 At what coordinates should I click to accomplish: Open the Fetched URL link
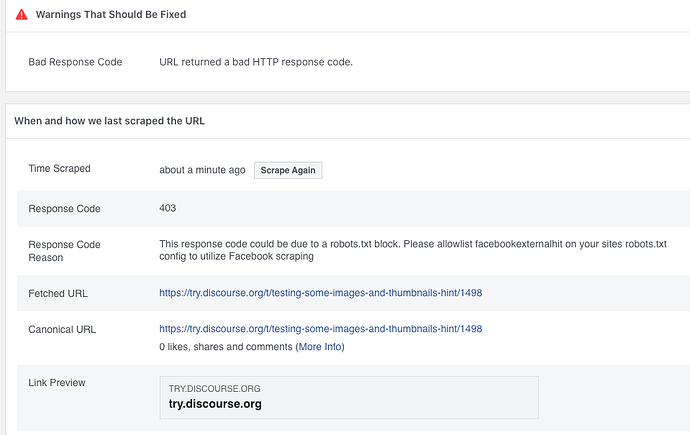point(320,293)
